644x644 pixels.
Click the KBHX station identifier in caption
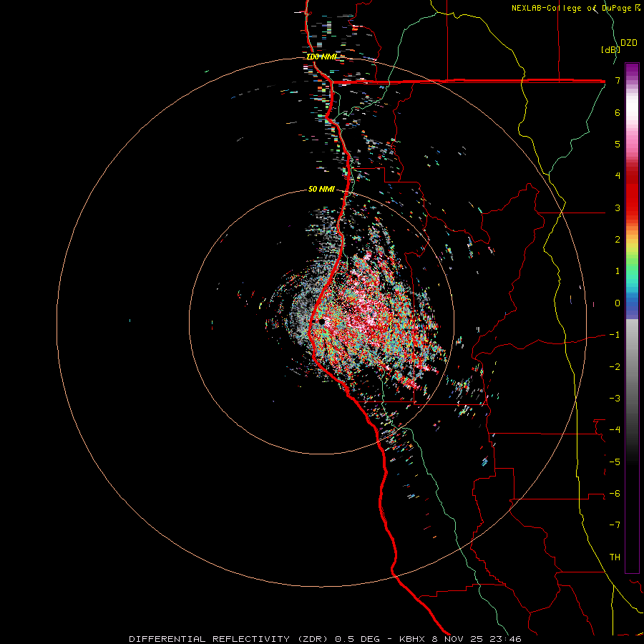pyautogui.click(x=412, y=639)
